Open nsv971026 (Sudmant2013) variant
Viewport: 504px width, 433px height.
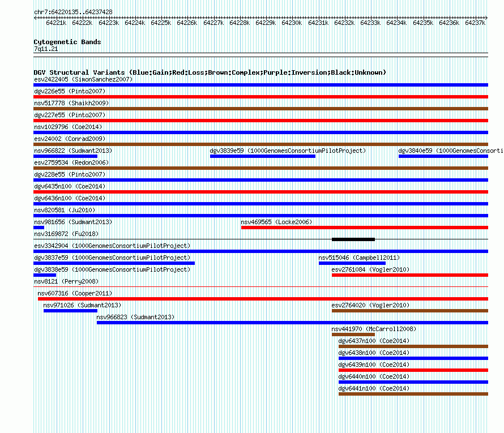pyautogui.click(x=70, y=311)
